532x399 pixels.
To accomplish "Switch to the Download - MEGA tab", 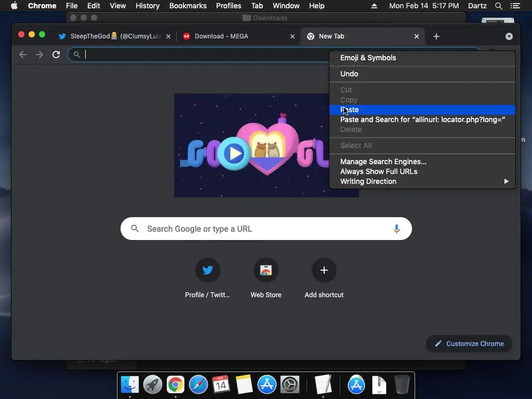I will tap(238, 36).
